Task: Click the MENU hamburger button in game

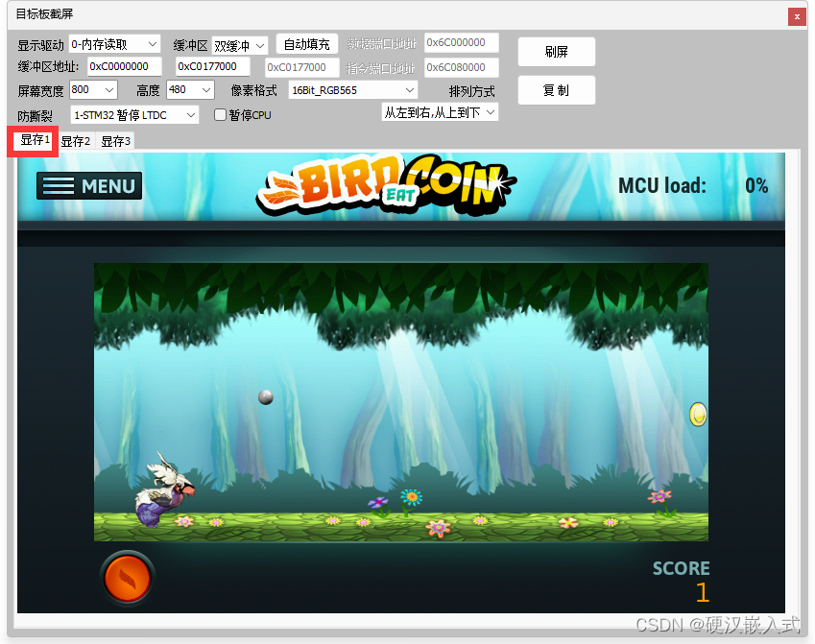Action: coord(89,185)
